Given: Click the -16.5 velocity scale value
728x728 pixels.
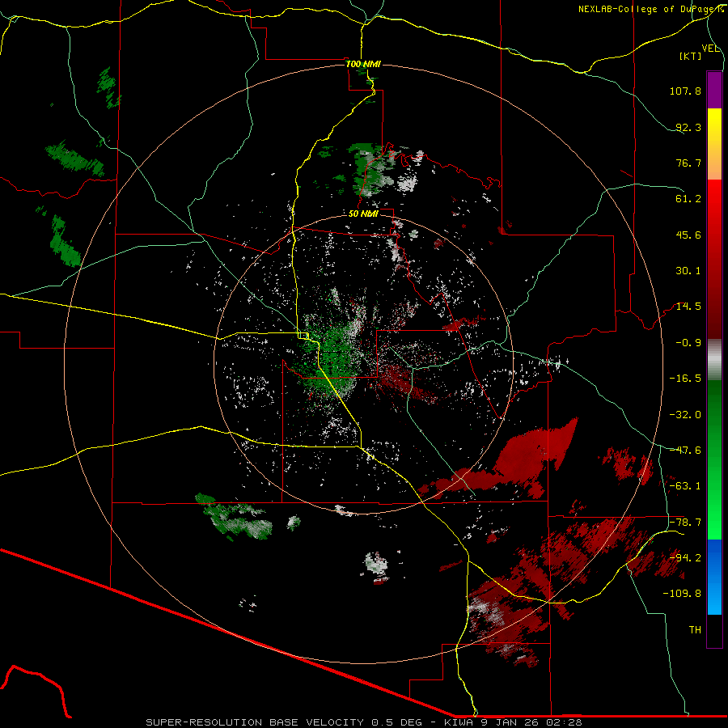Looking at the screenshot, I should [x=685, y=379].
